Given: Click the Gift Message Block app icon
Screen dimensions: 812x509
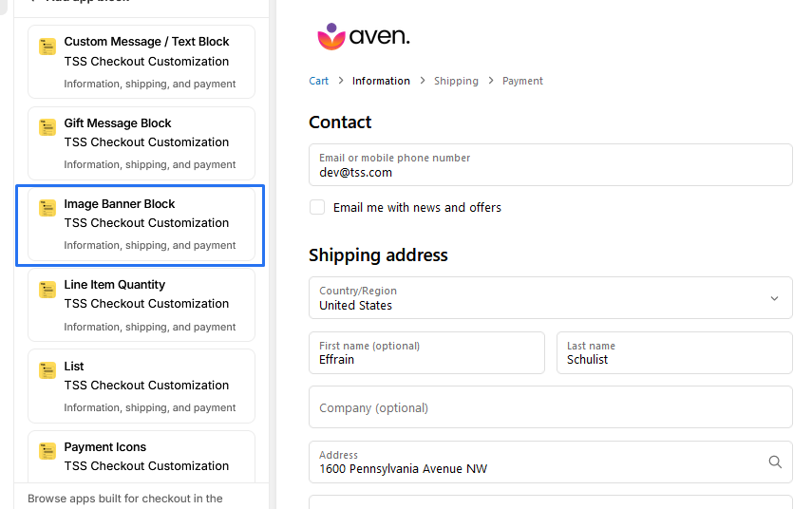Looking at the screenshot, I should [47, 127].
